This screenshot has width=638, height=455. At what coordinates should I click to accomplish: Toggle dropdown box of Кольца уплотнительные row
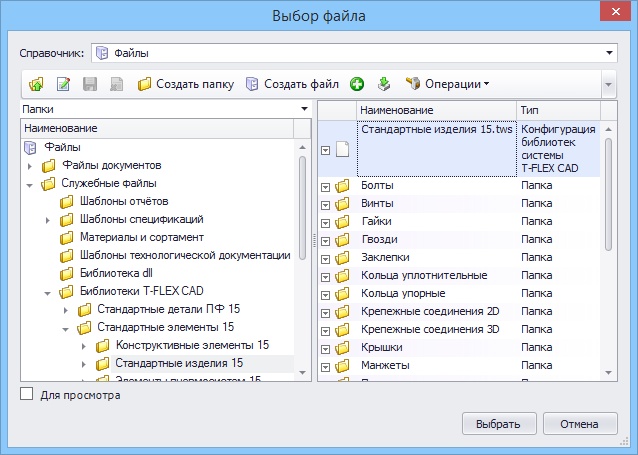[x=325, y=277]
